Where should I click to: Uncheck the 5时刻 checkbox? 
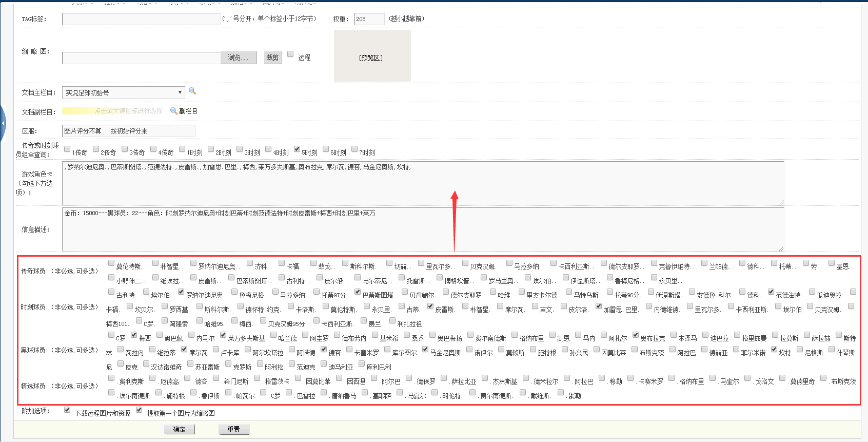coord(297,149)
